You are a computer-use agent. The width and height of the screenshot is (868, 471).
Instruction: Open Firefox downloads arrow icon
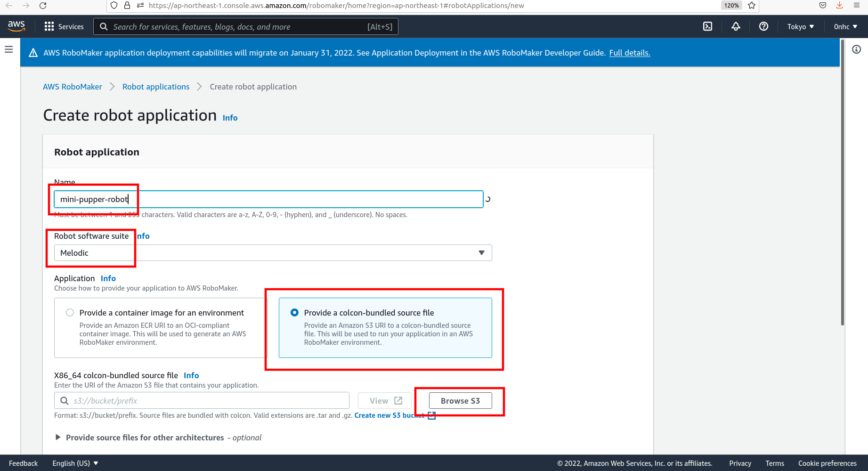(x=839, y=6)
